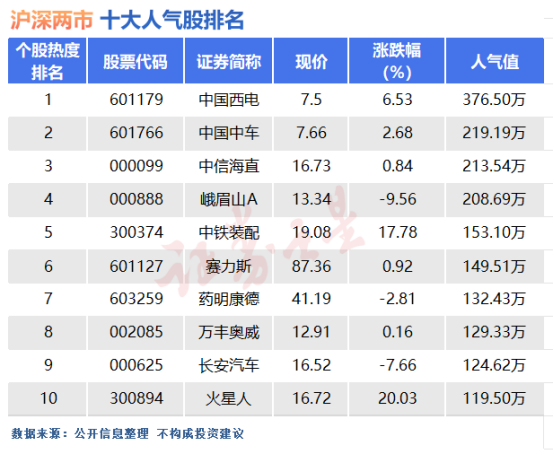Click change value -9.56
Viewport: 554px width, 455px height.
(x=398, y=199)
